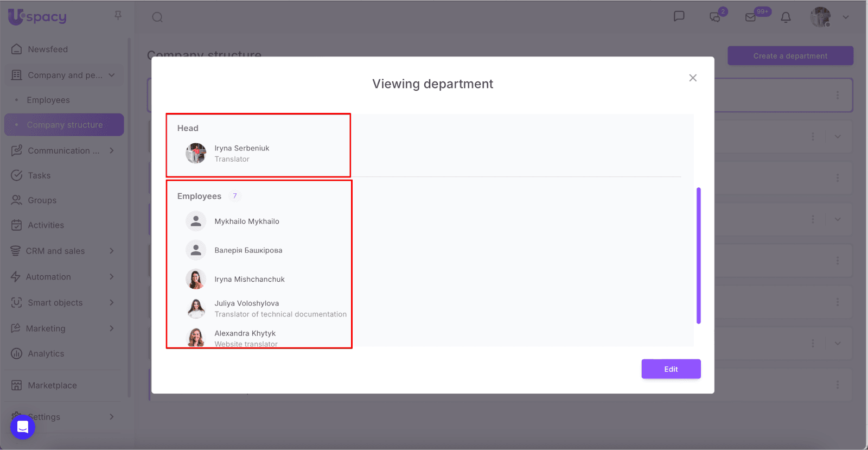
Task: Open the comments icon with badge 2
Action: point(716,17)
